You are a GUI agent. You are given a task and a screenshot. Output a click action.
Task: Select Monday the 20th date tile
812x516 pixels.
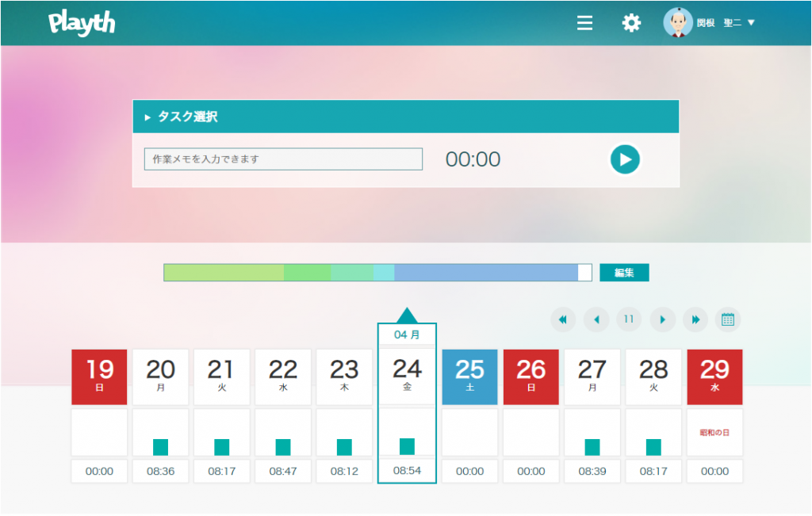click(160, 376)
